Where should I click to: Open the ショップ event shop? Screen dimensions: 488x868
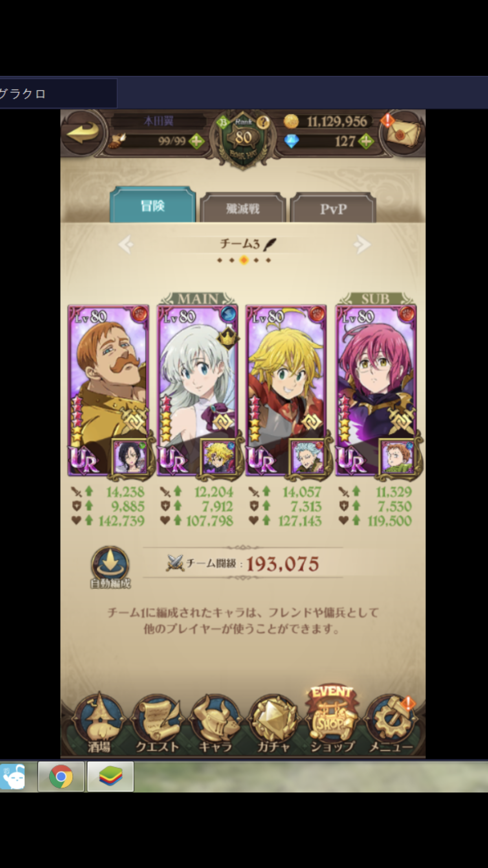(332, 720)
